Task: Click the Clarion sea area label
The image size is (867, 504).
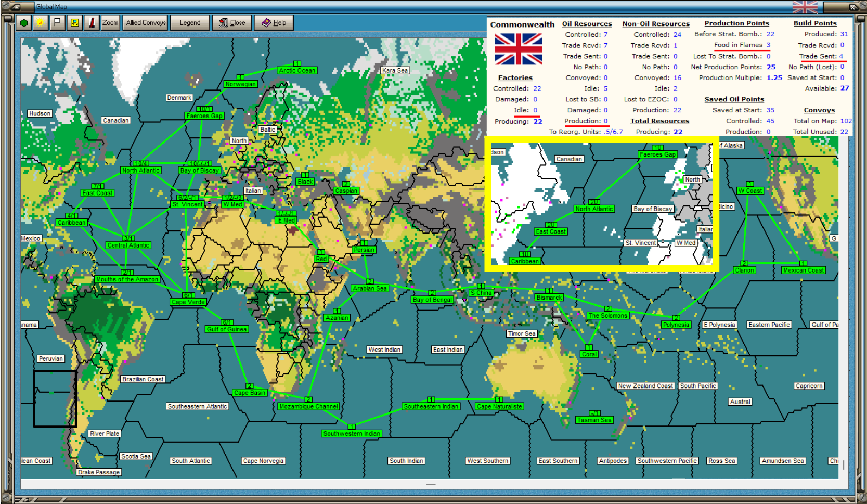Action: 745,270
